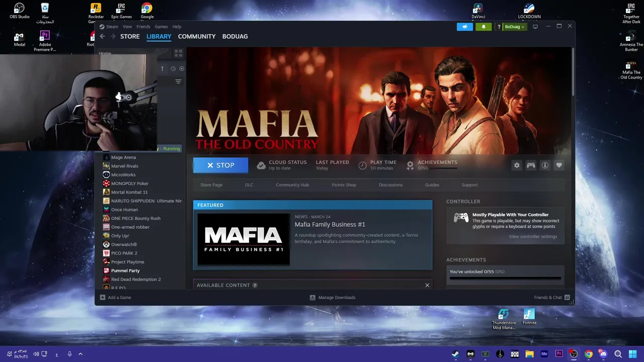Open the View menu
644x362 pixels.
pos(127,27)
